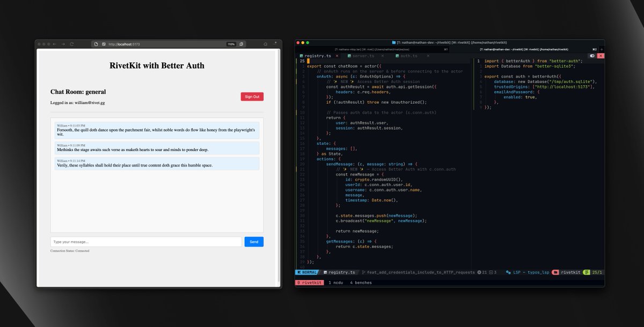Click the 'Methinks the stage awaits' message
This screenshot has height=327, width=644.
click(x=157, y=148)
